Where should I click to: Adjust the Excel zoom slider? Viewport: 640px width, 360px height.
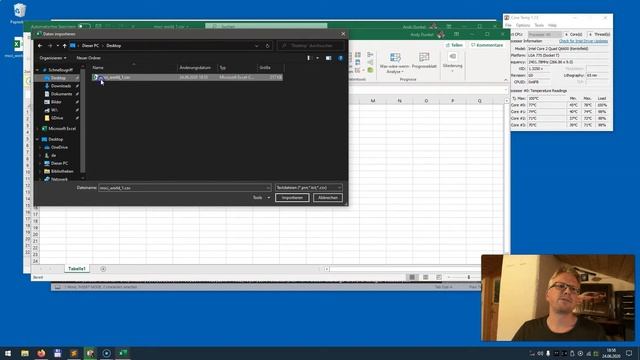[469, 277]
